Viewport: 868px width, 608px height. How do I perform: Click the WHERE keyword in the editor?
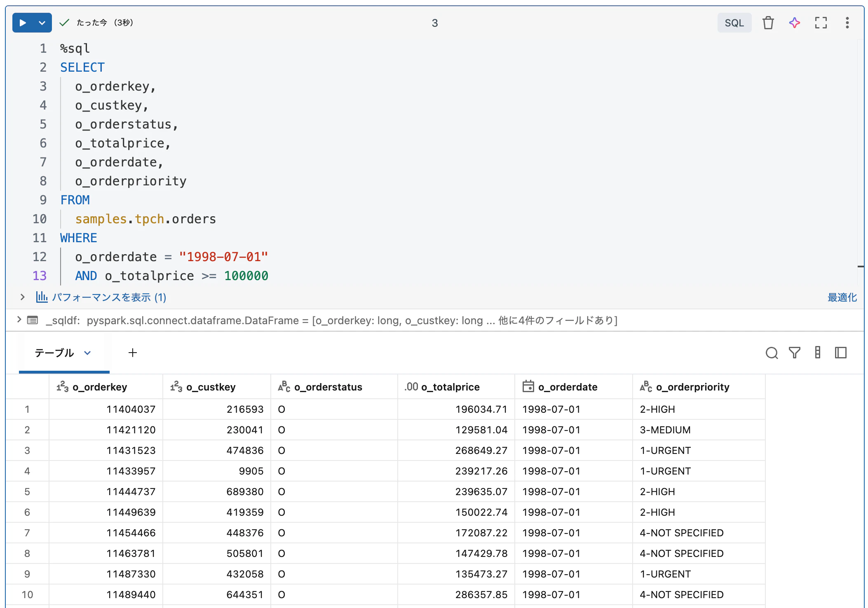(x=79, y=238)
